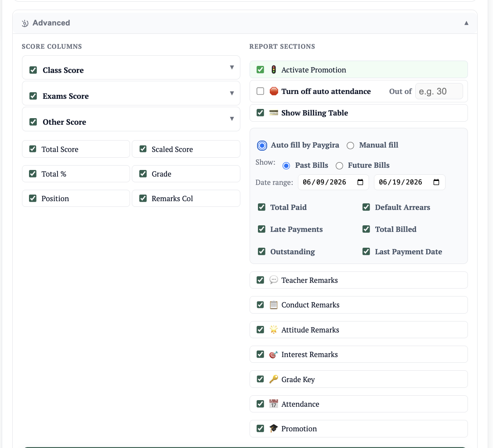Untick the Total Paid billing checkbox
Image resolution: width=493 pixels, height=448 pixels.
pos(261,207)
